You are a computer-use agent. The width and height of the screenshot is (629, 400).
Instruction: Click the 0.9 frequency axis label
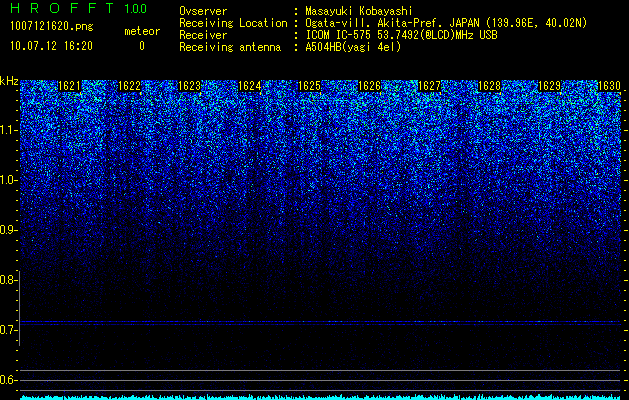[x=7, y=230]
